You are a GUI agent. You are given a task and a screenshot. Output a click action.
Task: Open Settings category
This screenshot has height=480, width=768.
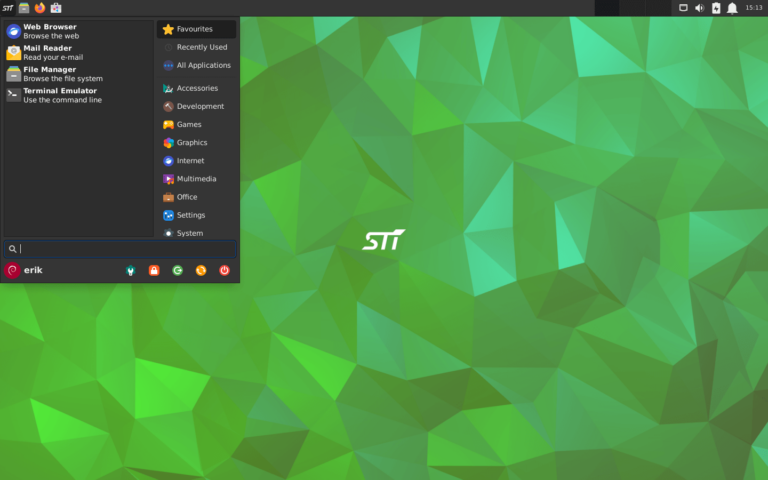click(x=196, y=216)
